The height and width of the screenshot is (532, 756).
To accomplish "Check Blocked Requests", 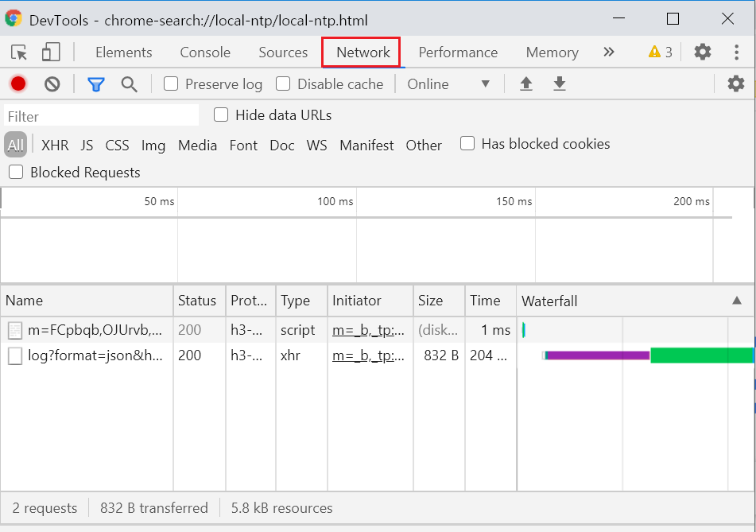I will [16, 172].
